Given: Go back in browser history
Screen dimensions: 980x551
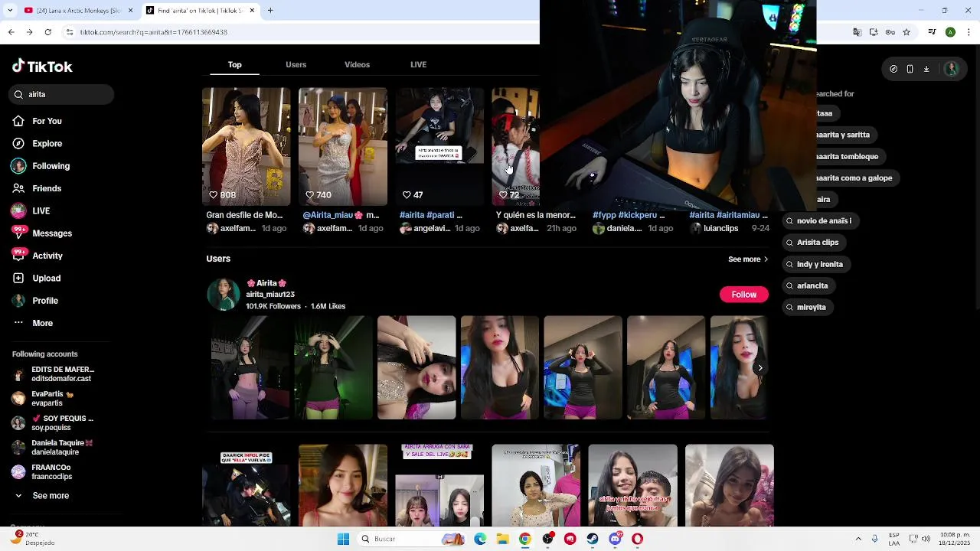Looking at the screenshot, I should pyautogui.click(x=11, y=32).
